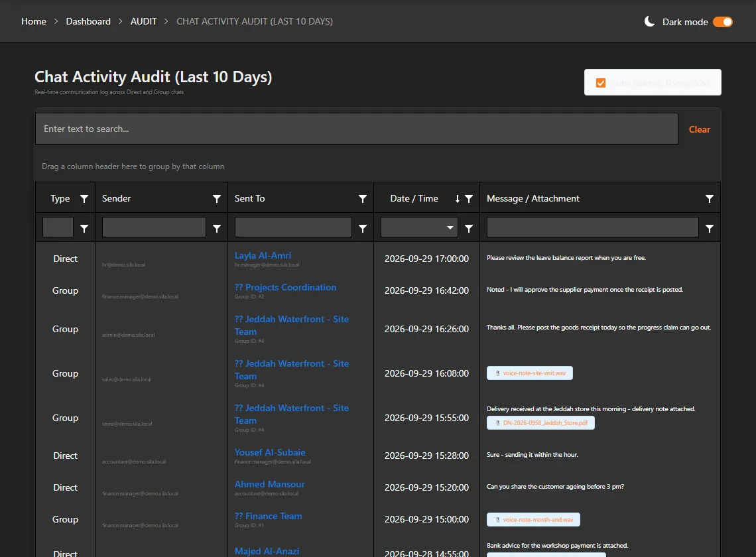Expand the Date / Time filter dropdown
The width and height of the screenshot is (756, 557).
450,227
